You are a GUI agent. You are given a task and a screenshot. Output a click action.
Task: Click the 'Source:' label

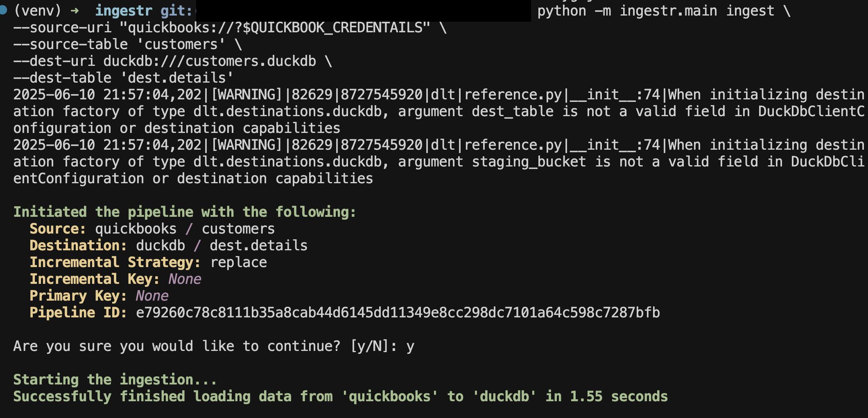tap(58, 229)
